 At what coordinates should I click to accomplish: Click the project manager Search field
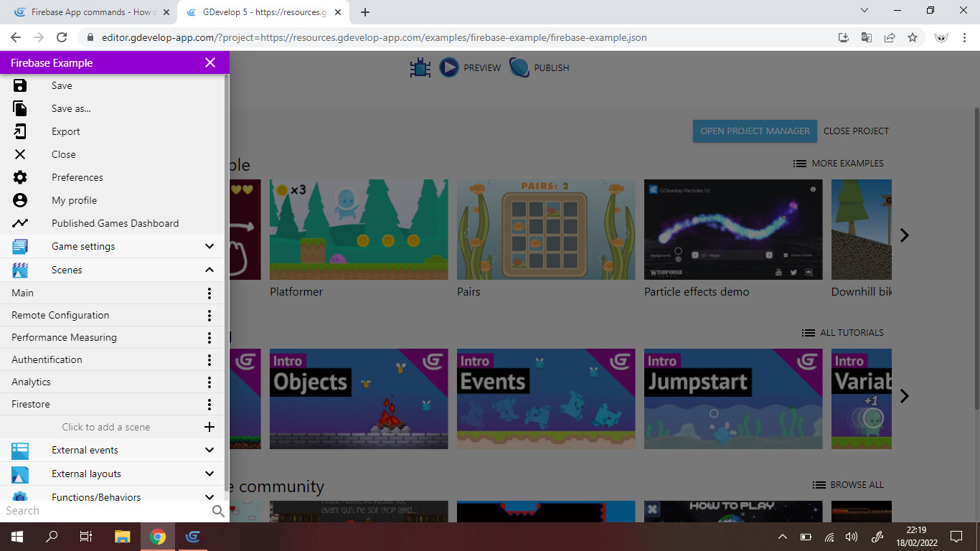point(106,511)
